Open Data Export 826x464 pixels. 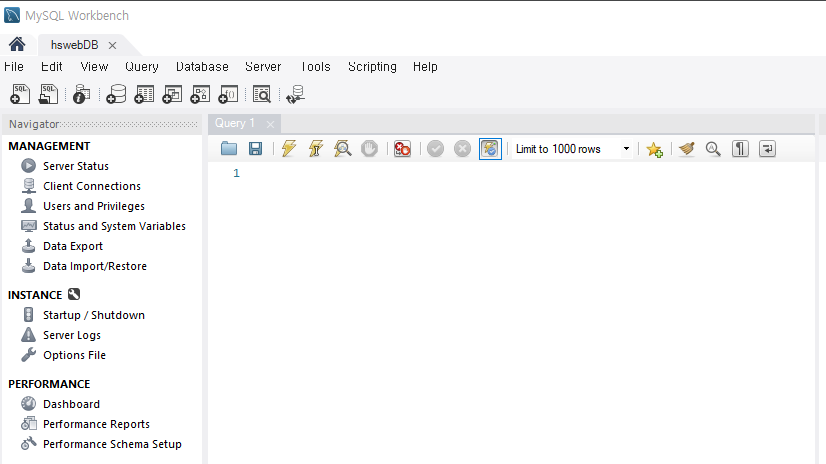[x=73, y=246]
